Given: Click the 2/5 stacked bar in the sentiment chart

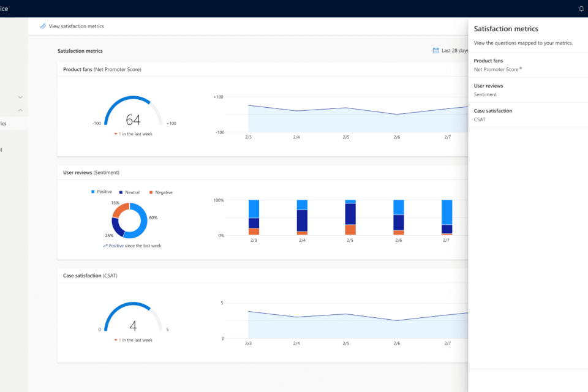Looking at the screenshot, I should [x=350, y=217].
